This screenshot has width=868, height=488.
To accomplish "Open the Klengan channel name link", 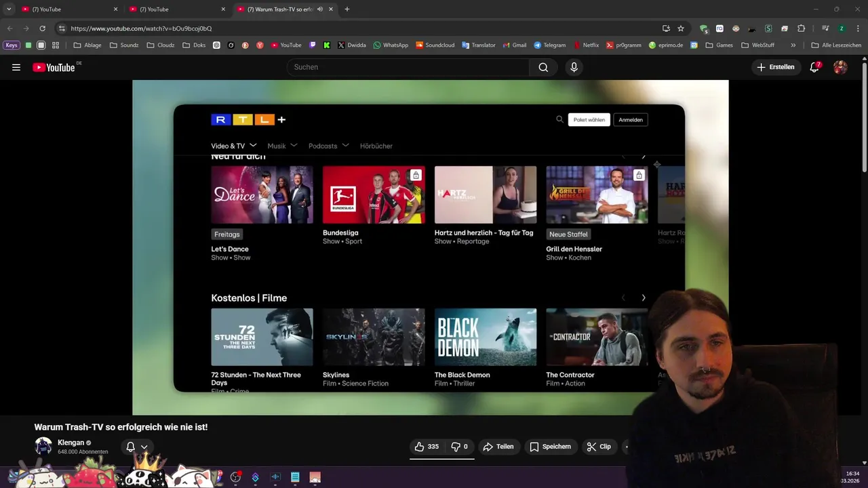I will (x=71, y=443).
